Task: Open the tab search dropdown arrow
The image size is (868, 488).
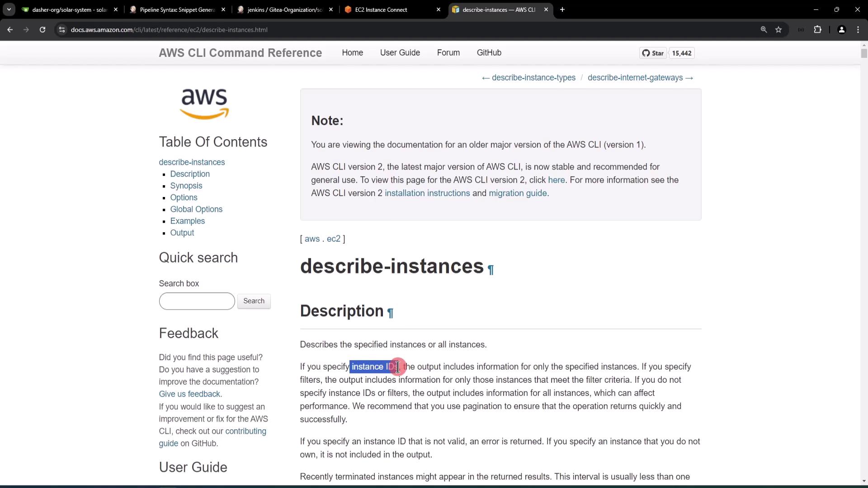Action: [x=9, y=9]
